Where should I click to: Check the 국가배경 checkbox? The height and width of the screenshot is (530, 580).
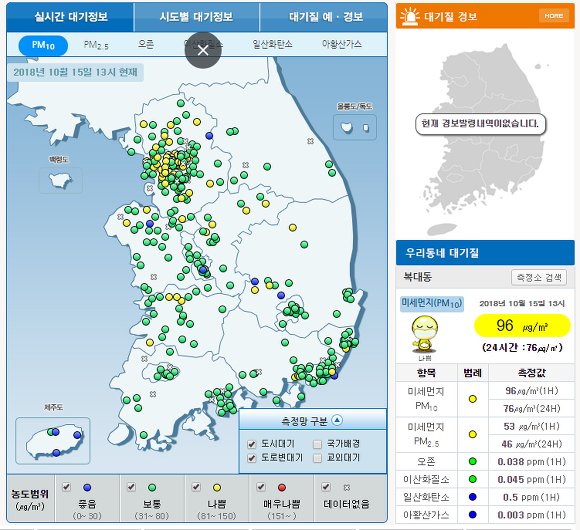point(317,444)
